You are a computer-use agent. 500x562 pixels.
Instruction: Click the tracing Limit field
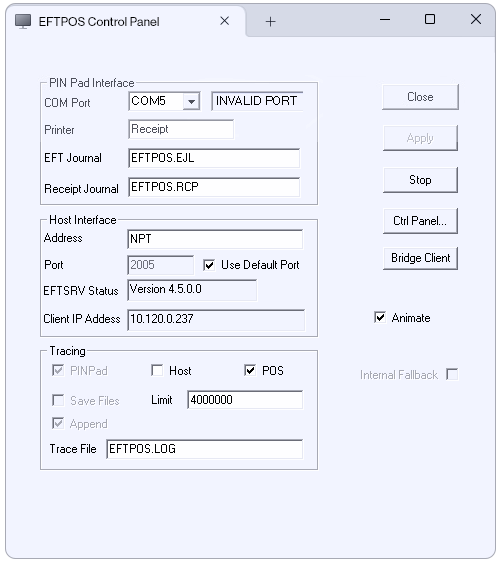pos(245,400)
